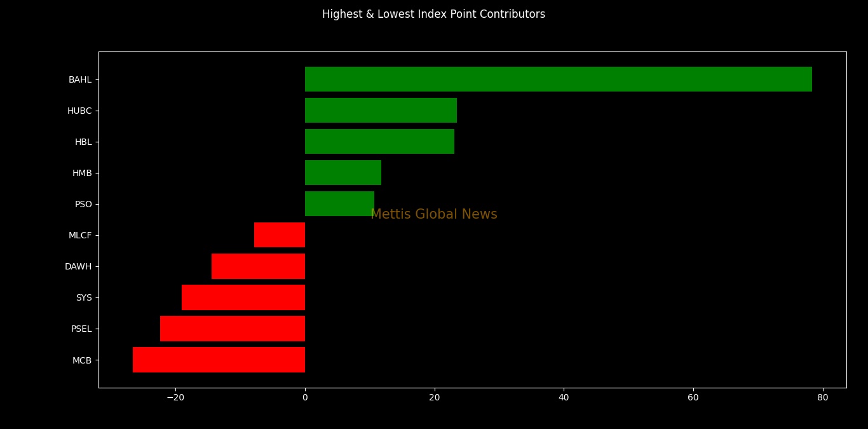Click the SYS red bar
The height and width of the screenshot is (429, 868).
click(243, 297)
